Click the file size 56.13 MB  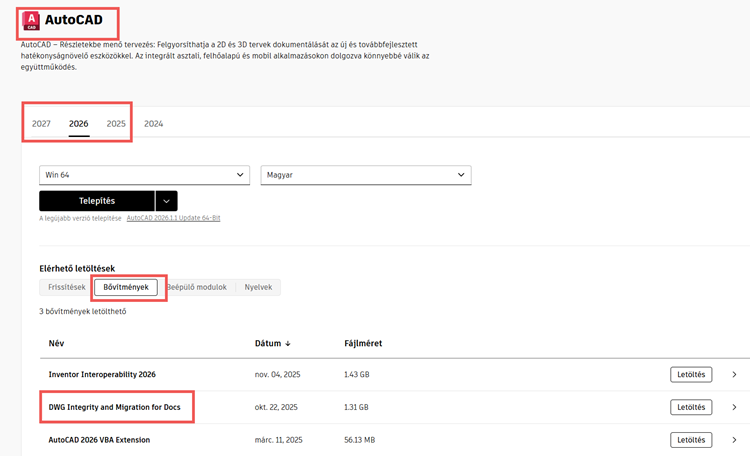[x=360, y=440]
